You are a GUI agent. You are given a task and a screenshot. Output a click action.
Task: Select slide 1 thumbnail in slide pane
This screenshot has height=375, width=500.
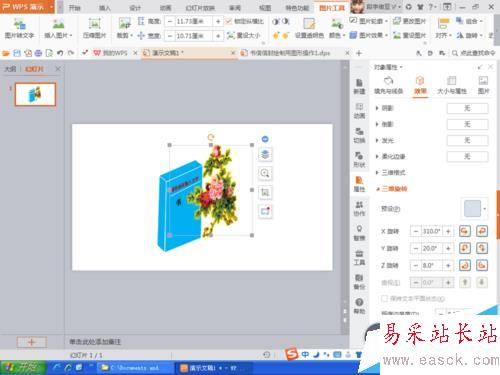coord(35,94)
